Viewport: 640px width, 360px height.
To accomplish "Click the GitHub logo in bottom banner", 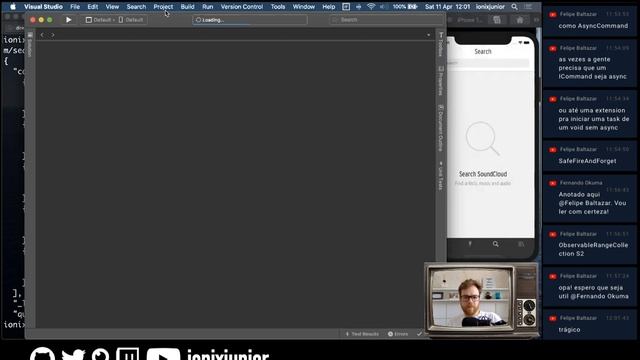I will point(42,353).
